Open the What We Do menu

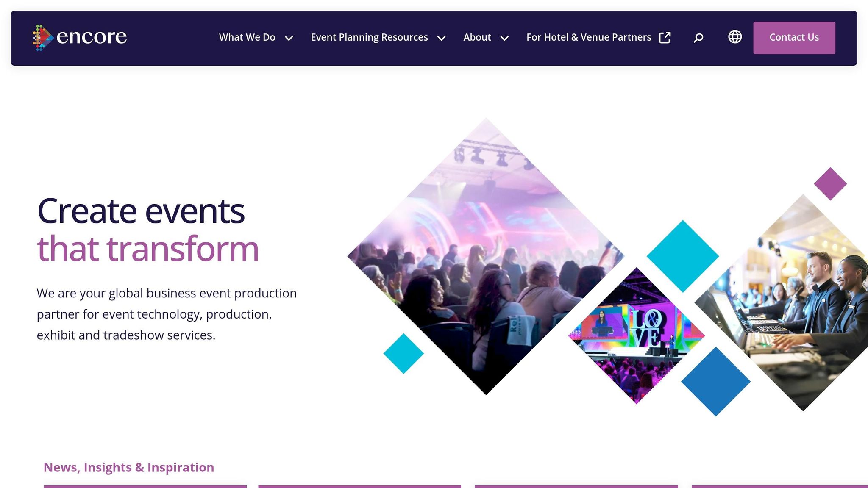[x=247, y=37]
